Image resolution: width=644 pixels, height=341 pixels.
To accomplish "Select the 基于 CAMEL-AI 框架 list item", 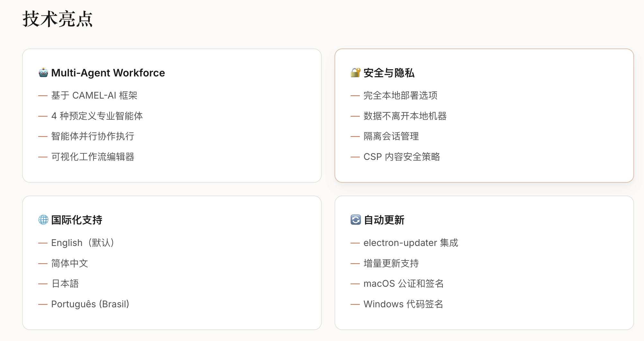I will [94, 95].
